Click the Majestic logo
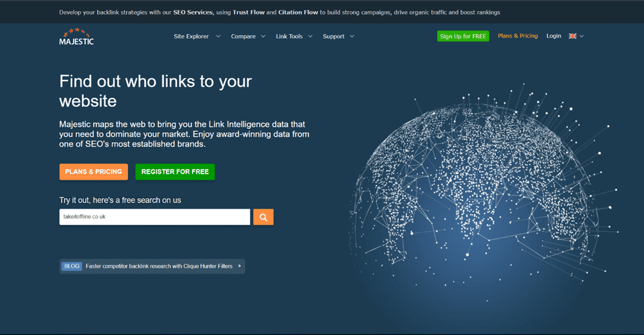The width and height of the screenshot is (644, 335). [x=77, y=36]
